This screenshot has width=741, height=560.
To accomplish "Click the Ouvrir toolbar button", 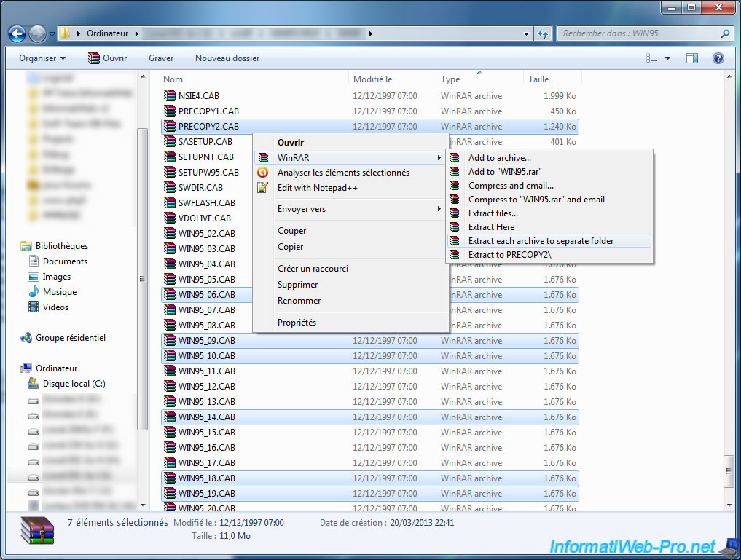I will coord(108,58).
